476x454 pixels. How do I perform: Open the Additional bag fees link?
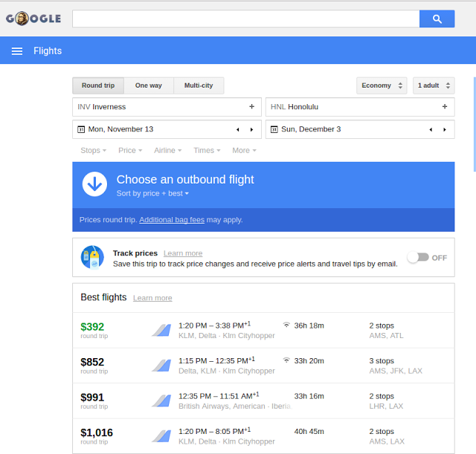coord(172,220)
